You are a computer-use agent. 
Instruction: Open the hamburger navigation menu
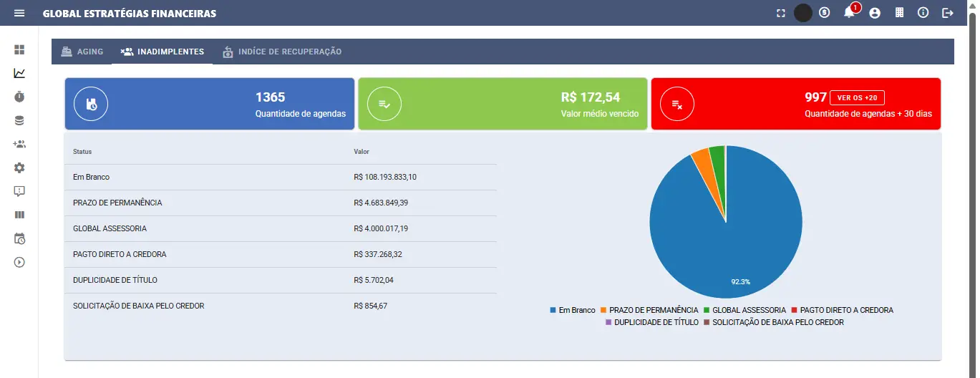19,14
